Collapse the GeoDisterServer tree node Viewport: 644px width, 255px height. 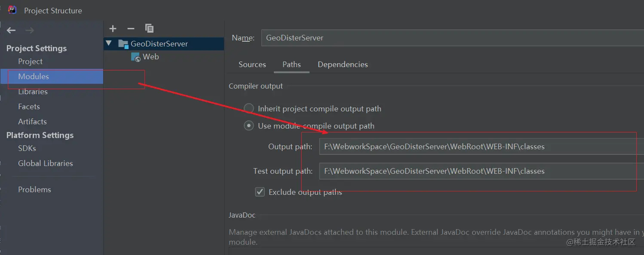[x=109, y=43]
